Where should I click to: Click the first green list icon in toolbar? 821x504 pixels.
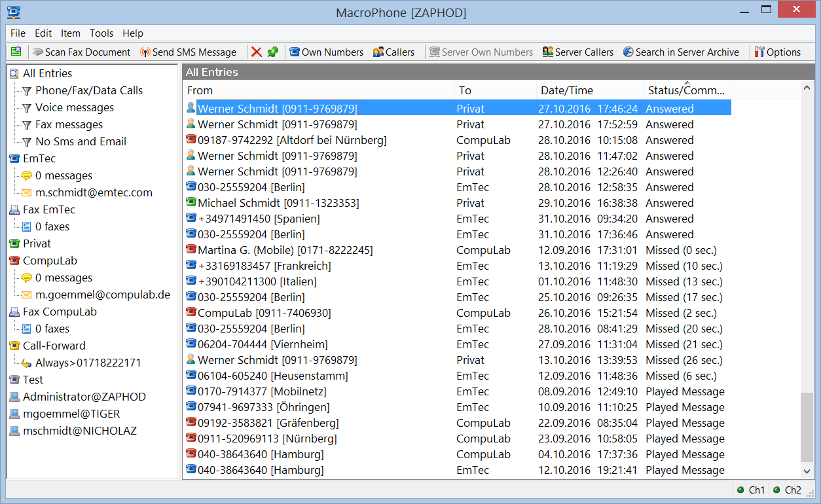(x=16, y=52)
